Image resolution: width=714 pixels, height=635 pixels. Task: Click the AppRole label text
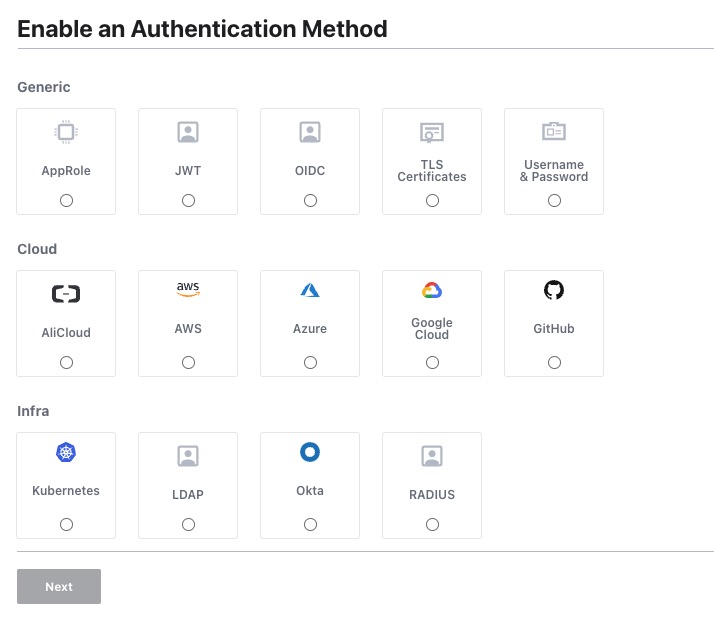coord(66,171)
